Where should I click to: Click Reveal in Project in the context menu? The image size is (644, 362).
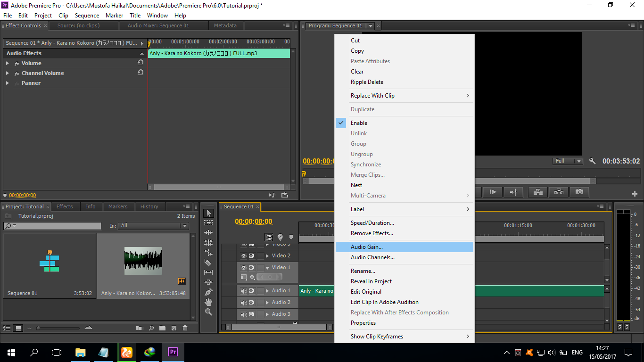(x=371, y=281)
